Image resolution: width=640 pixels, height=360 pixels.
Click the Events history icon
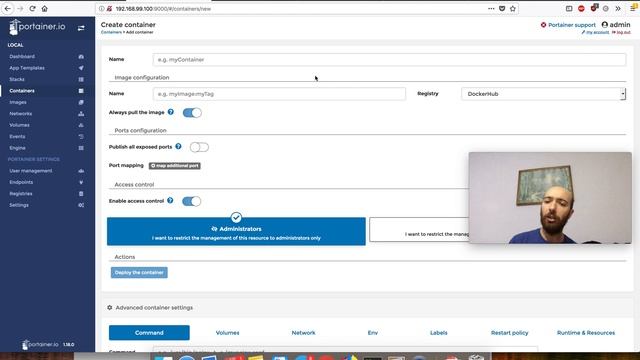coord(81,136)
